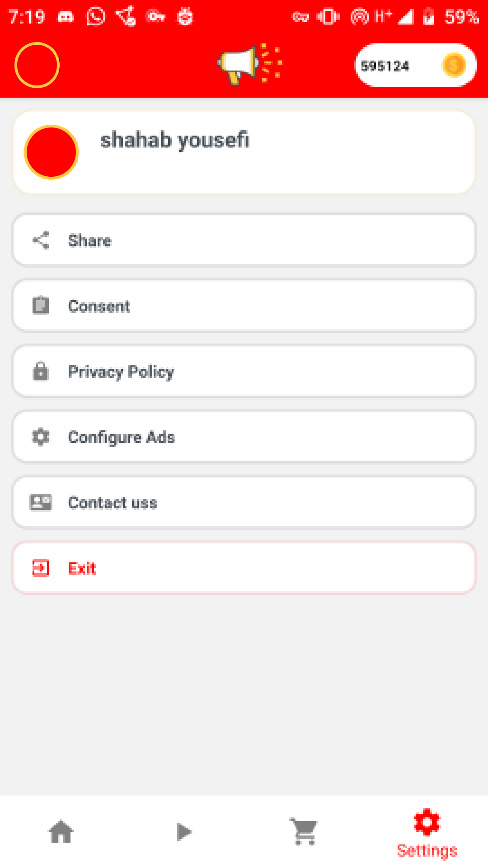Open the shopping cart tab
This screenshot has height=868, width=488.
coord(304,831)
